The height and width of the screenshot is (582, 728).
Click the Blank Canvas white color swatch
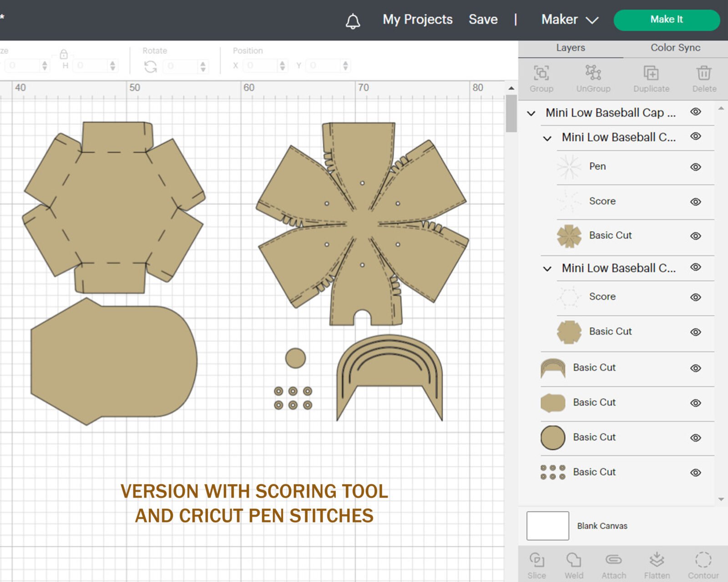click(548, 526)
